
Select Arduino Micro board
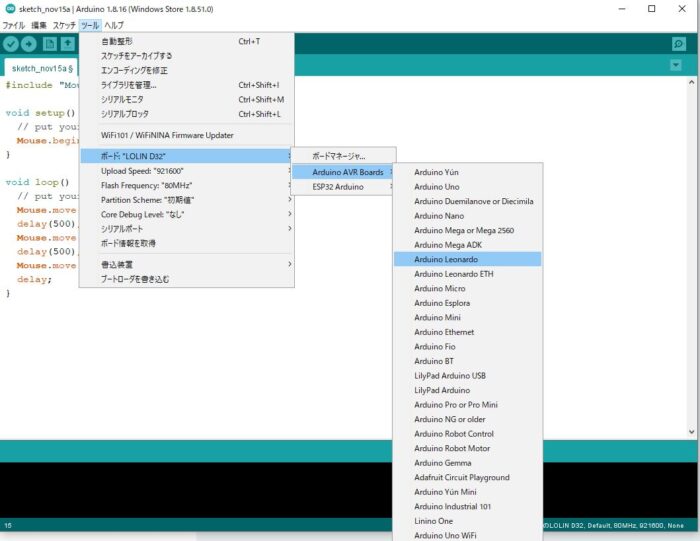(x=467, y=289)
